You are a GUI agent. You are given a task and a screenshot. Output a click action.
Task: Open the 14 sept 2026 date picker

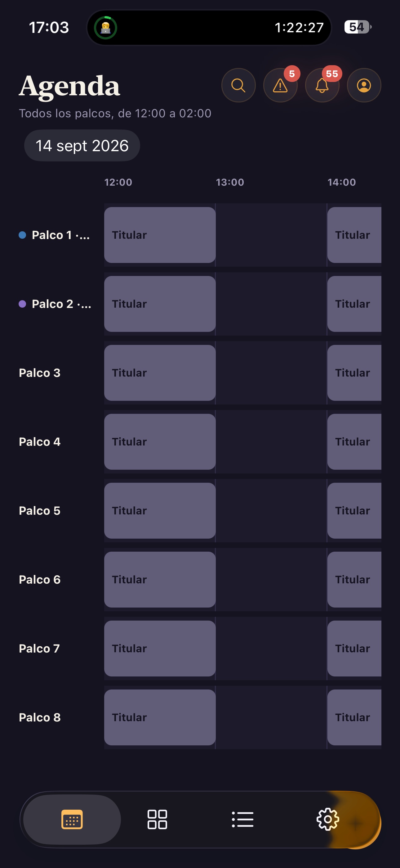point(82,146)
